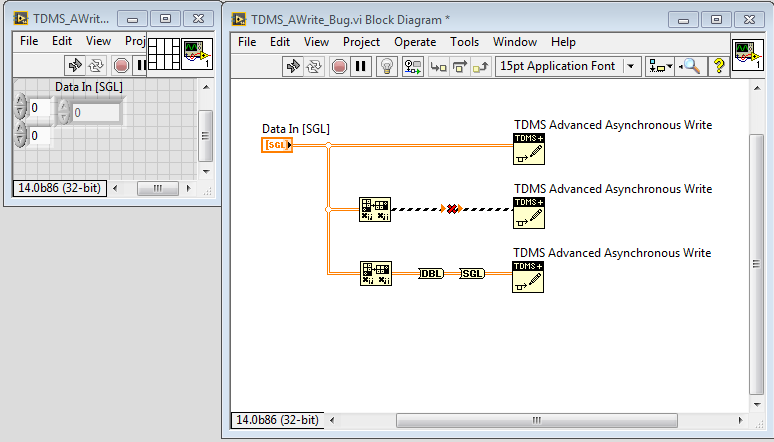The height and width of the screenshot is (442, 774).
Task: Toggle Retain Wire Values button
Action: click(x=413, y=66)
